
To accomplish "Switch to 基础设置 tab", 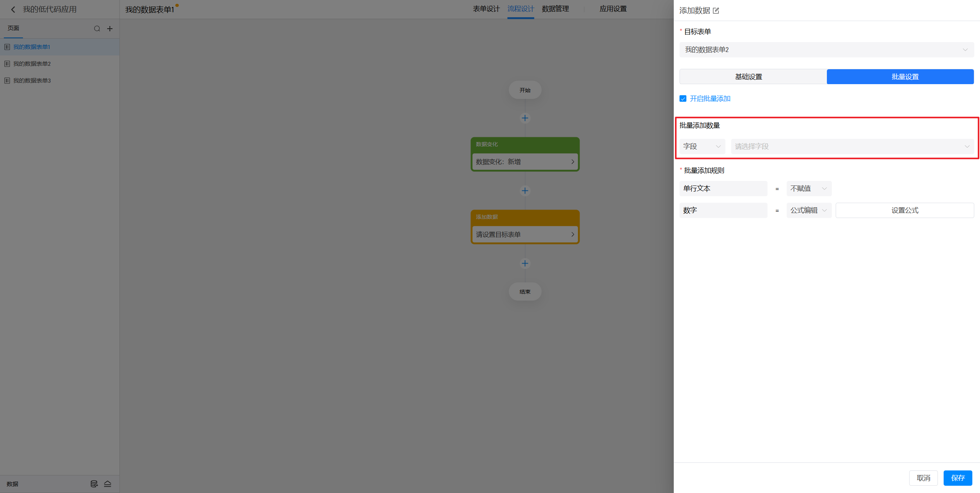I will [748, 77].
